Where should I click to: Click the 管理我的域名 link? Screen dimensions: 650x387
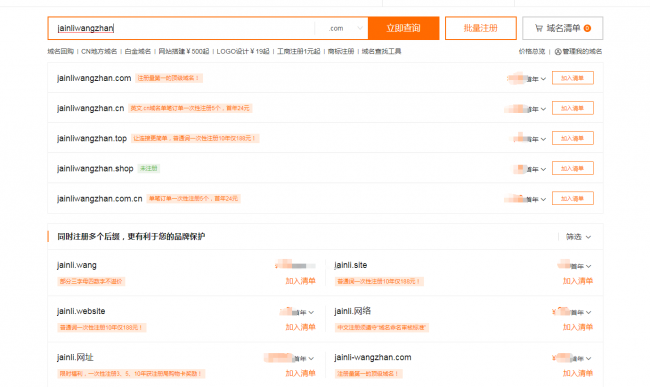[x=582, y=51]
